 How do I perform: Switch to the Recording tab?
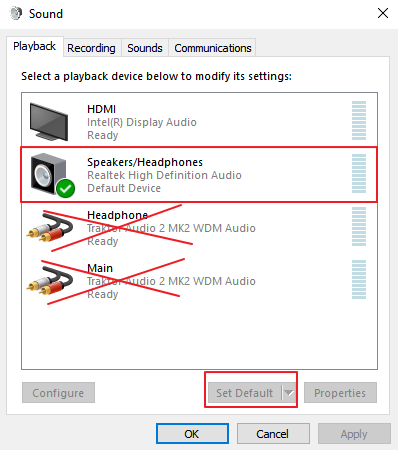pos(91,48)
